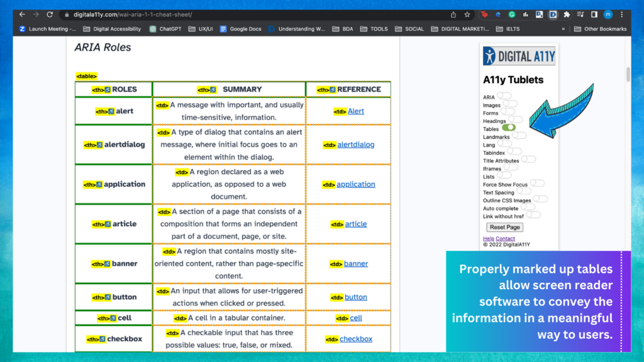Bookmark this page with star icon
Viewport: 644px width, 362px height.
point(467,14)
